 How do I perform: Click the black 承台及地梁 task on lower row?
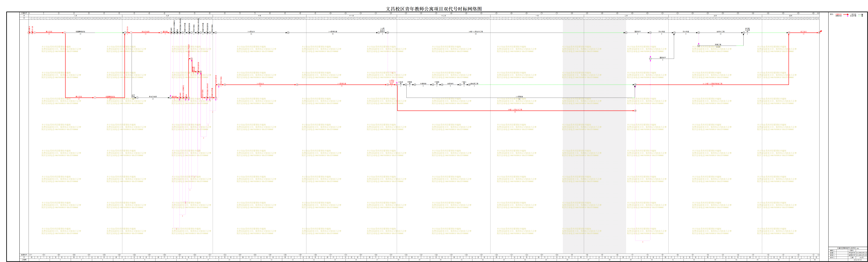click(x=153, y=97)
